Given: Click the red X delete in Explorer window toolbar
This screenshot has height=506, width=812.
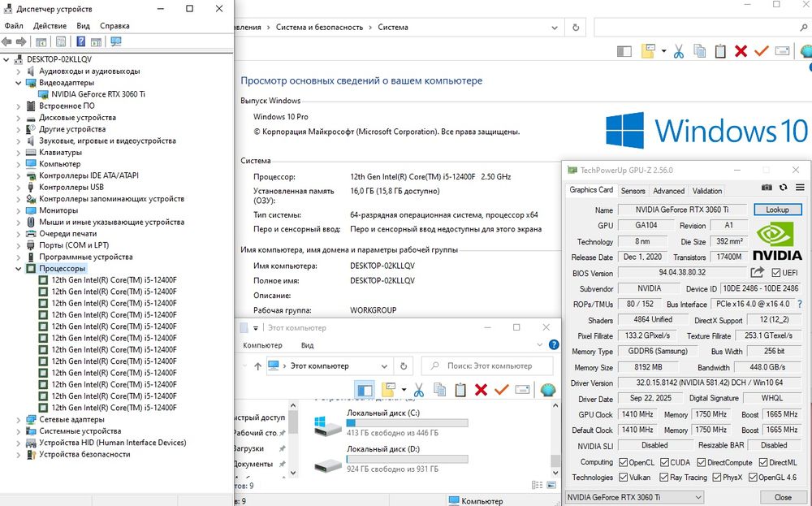Looking at the screenshot, I should pos(481,390).
